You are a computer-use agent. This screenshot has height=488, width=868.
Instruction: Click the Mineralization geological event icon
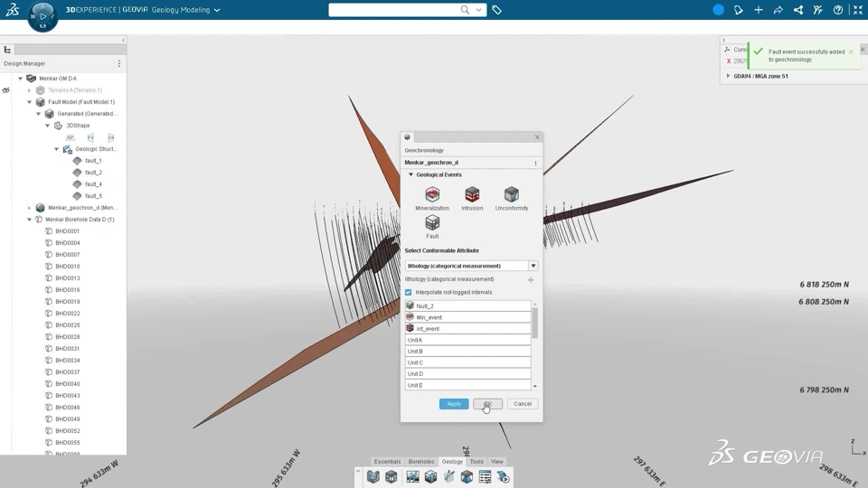(x=432, y=195)
